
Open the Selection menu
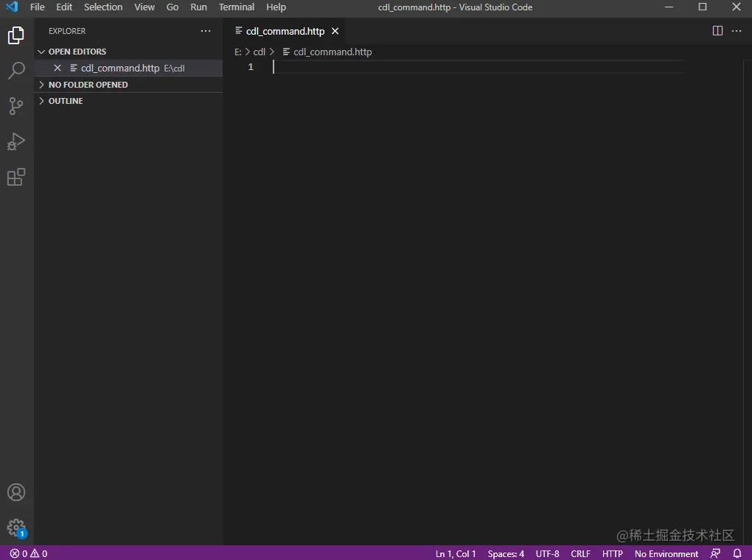click(x=103, y=7)
